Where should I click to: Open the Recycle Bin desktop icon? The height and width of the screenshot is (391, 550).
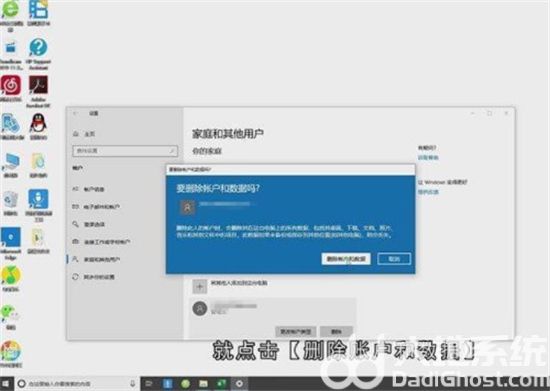tap(11, 200)
